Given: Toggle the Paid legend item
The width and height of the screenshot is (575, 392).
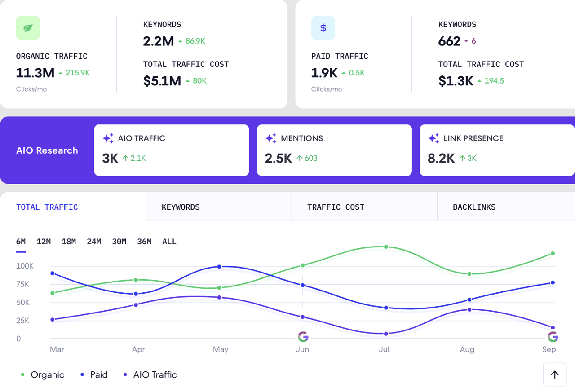Looking at the screenshot, I should pos(94,374).
